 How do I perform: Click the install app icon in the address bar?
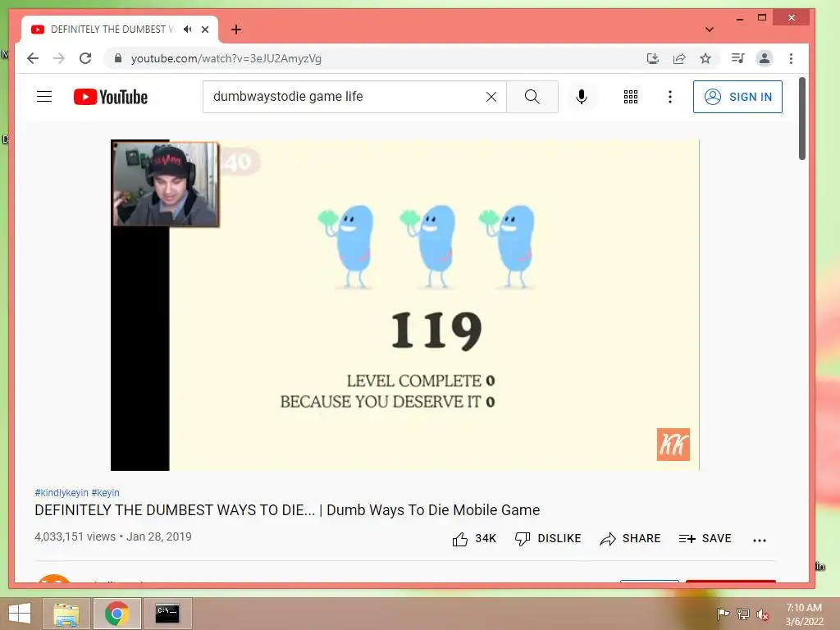(652, 58)
